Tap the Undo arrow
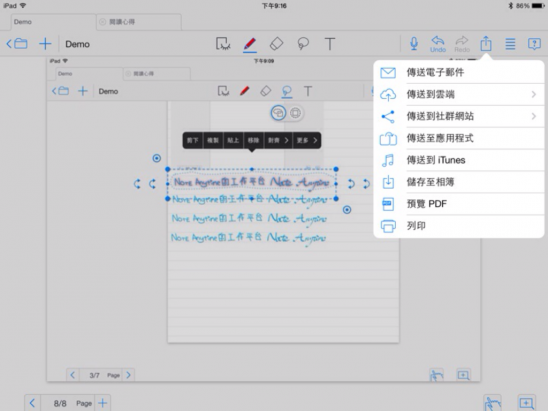This screenshot has width=548, height=411. point(438,44)
